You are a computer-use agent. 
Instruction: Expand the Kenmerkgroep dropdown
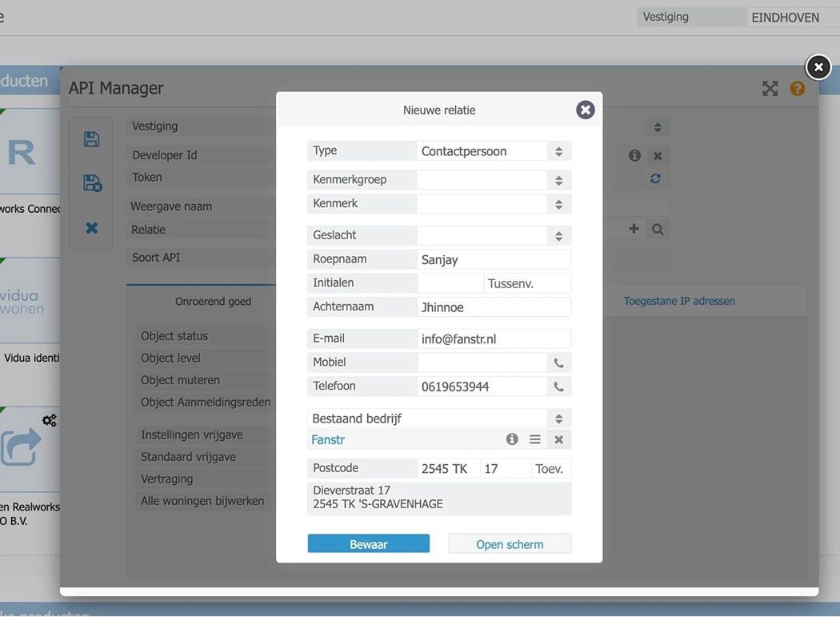pyautogui.click(x=494, y=180)
